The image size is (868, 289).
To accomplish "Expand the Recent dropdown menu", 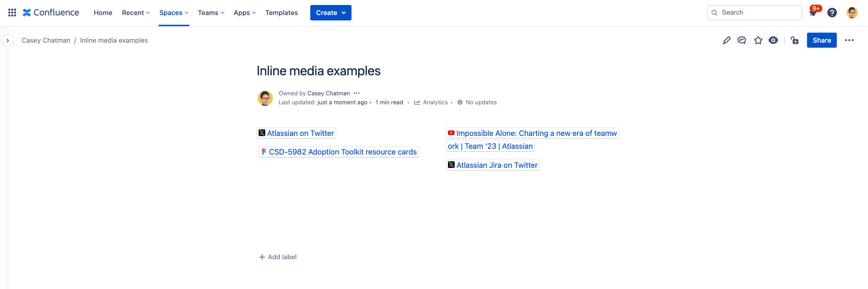I will coord(136,13).
